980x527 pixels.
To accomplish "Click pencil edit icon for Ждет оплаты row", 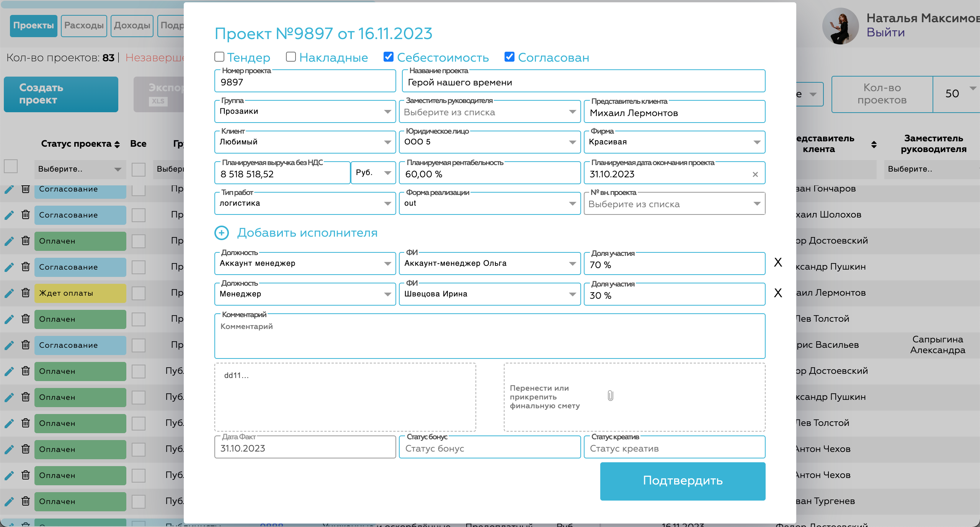I will [9, 293].
